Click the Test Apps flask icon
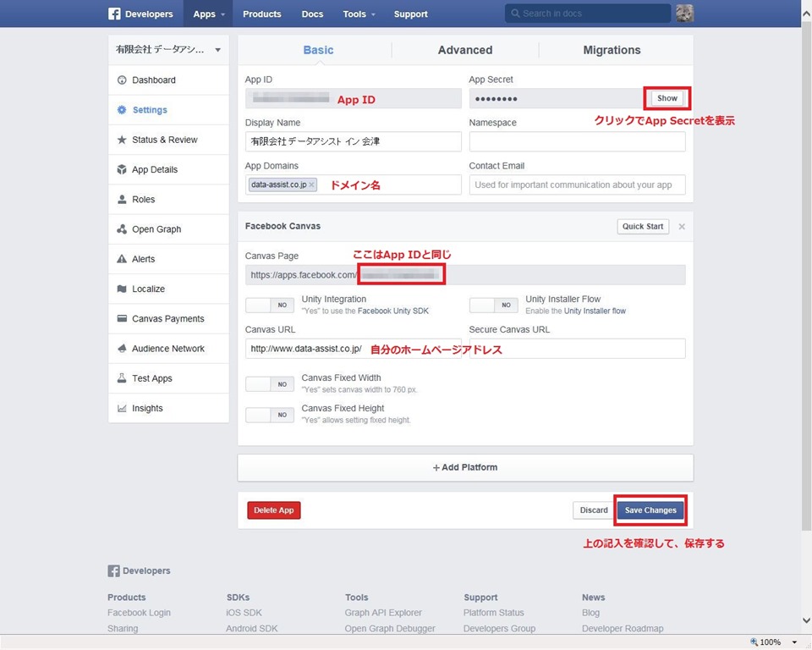812x650 pixels. (122, 377)
